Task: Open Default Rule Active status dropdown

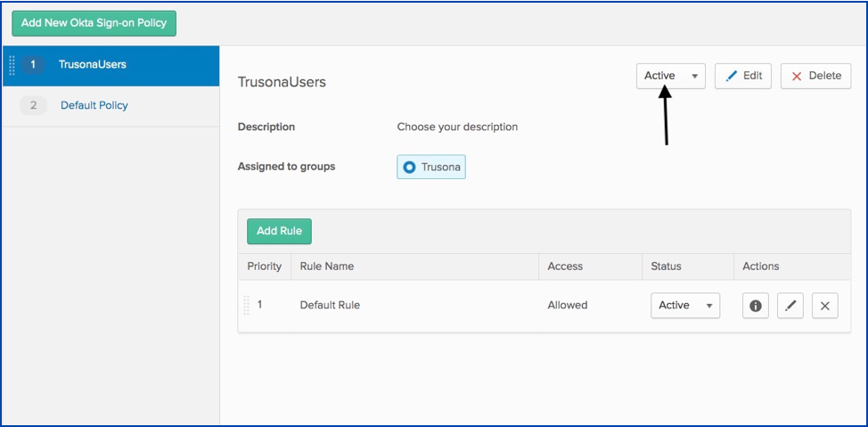Action: click(x=685, y=305)
